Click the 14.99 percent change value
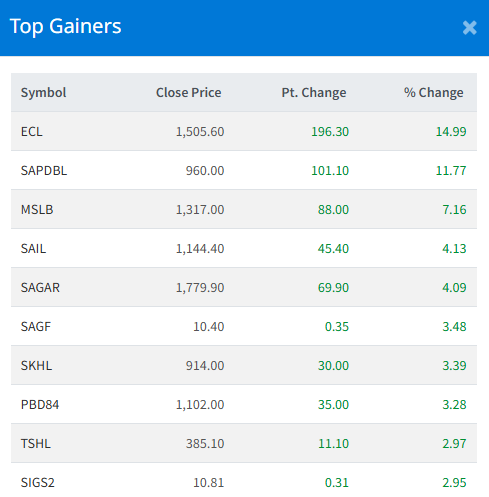The width and height of the screenshot is (489, 497). pos(451,132)
